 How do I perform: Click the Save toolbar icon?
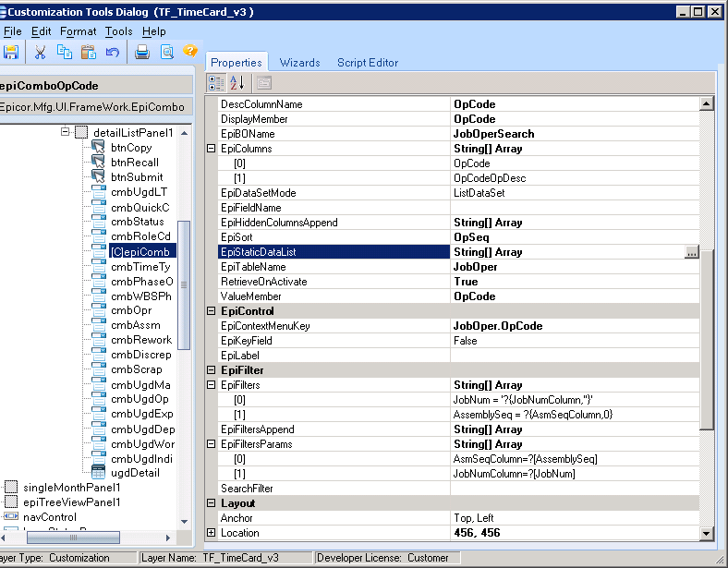(x=10, y=52)
